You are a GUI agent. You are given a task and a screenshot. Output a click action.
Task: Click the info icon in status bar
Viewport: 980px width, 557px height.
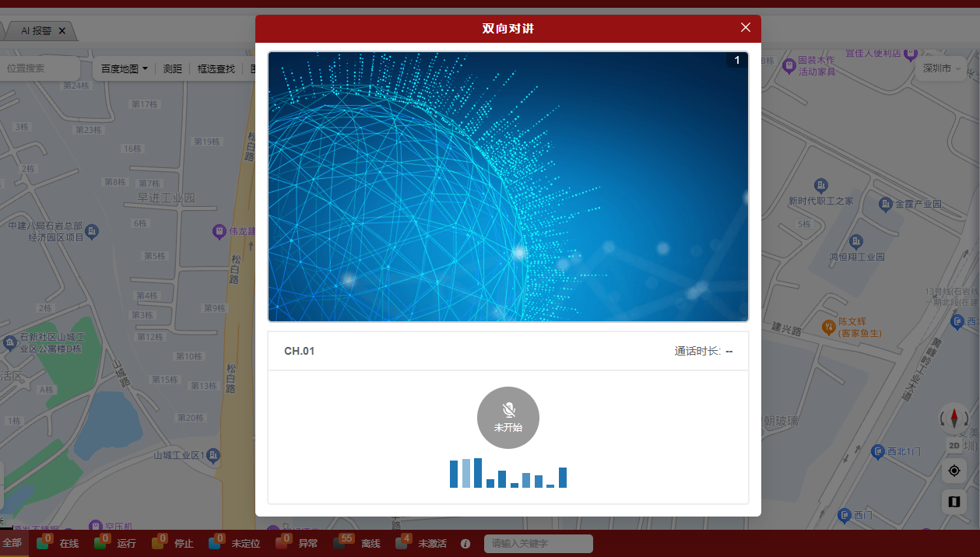click(x=465, y=544)
